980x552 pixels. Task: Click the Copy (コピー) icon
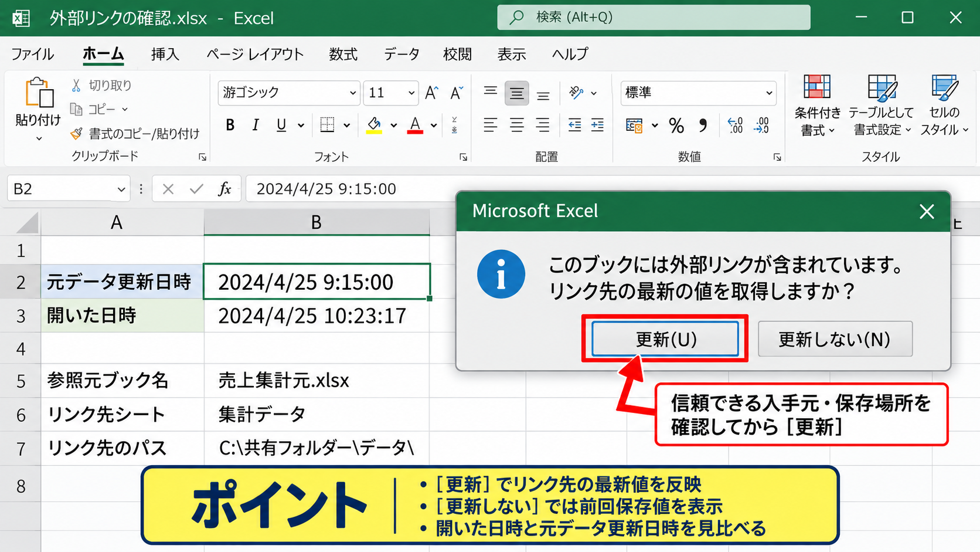pos(76,109)
